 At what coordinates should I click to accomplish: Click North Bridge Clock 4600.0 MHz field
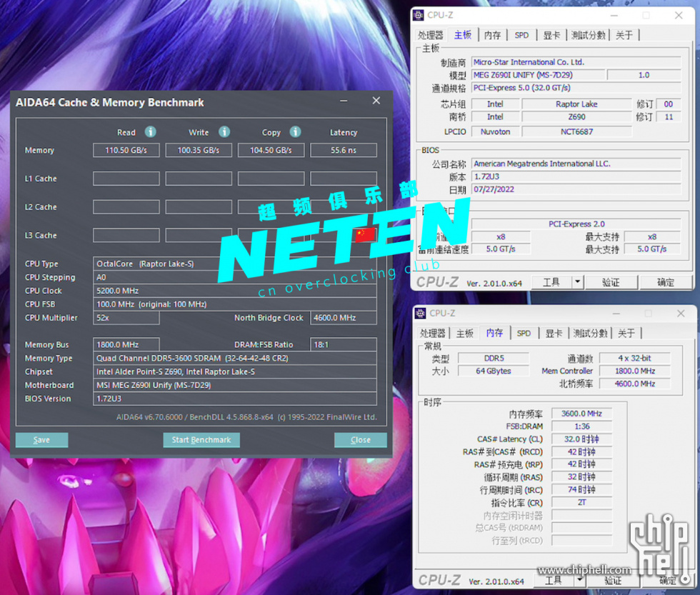344,318
